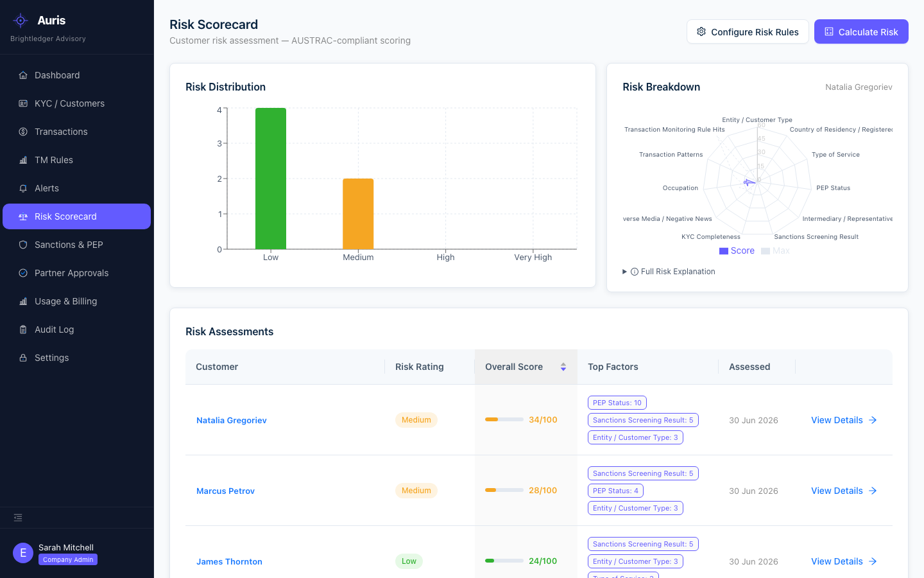The width and height of the screenshot is (924, 578).
Task: Open Sanctions & PEP page
Action: click(x=77, y=245)
